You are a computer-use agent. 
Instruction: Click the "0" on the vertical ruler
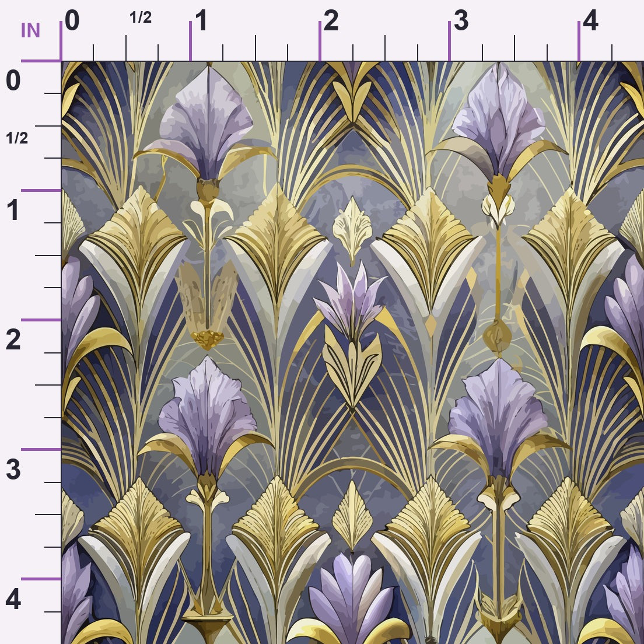click(x=13, y=80)
